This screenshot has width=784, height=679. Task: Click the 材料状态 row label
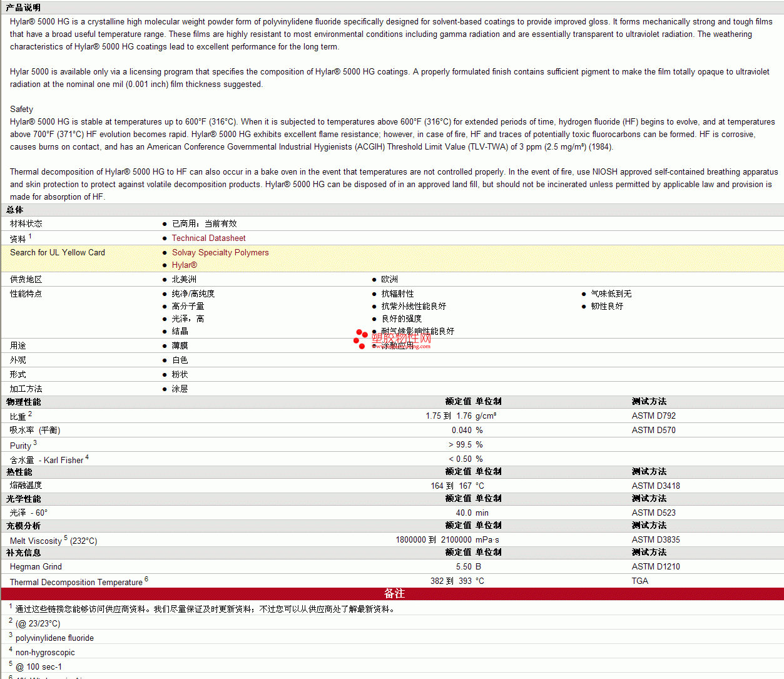click(26, 223)
